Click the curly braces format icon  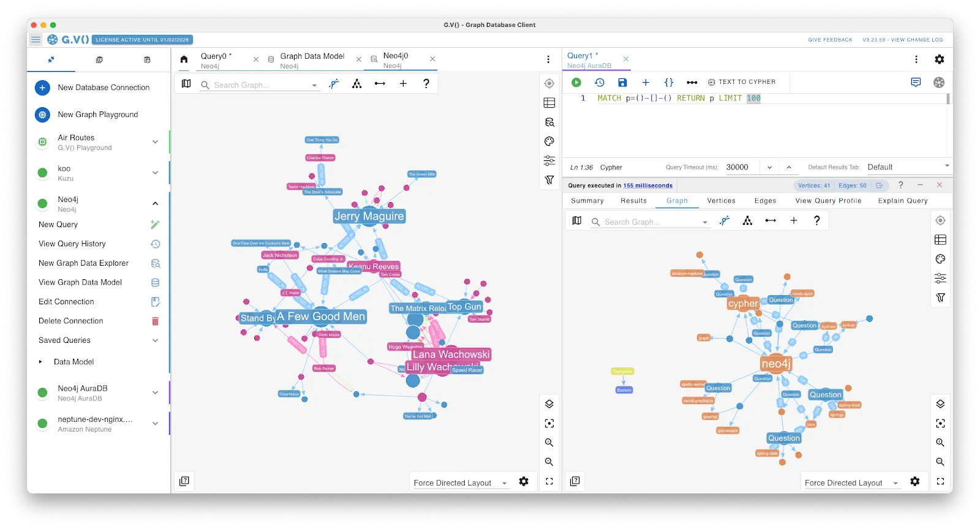click(669, 82)
